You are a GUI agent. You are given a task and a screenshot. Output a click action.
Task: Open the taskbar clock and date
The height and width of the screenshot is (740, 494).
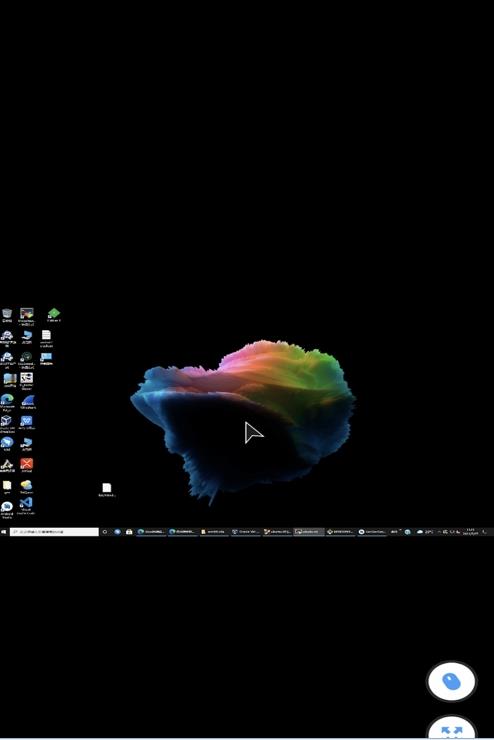(x=470, y=531)
